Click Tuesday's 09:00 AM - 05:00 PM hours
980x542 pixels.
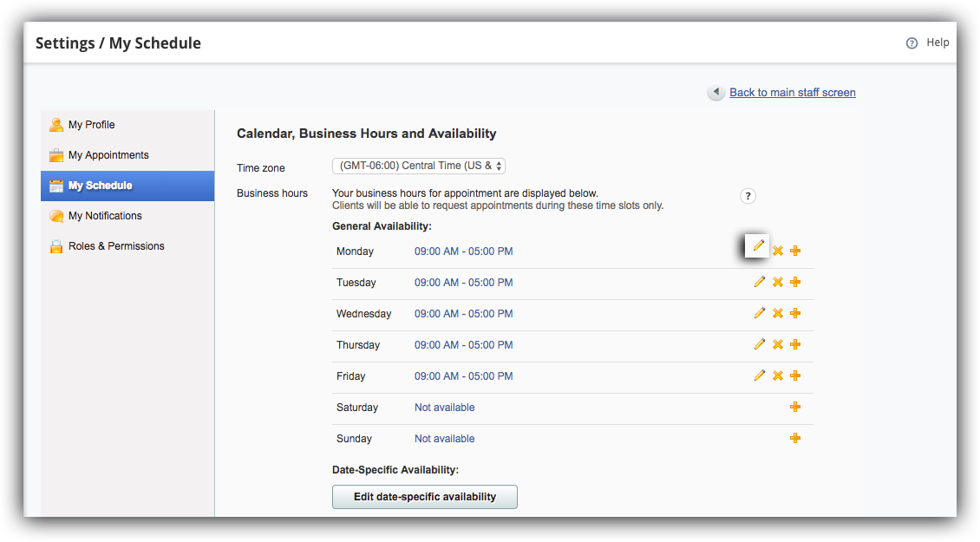pyautogui.click(x=464, y=283)
